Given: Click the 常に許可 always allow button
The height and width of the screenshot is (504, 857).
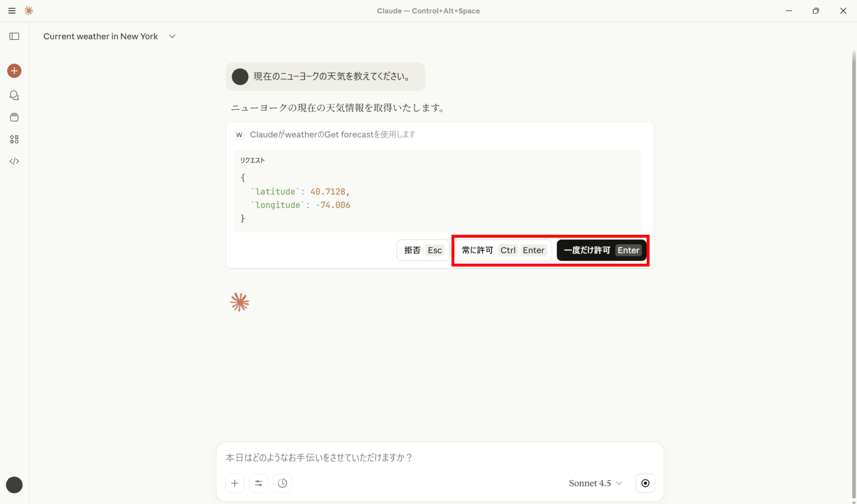Looking at the screenshot, I should 503,250.
